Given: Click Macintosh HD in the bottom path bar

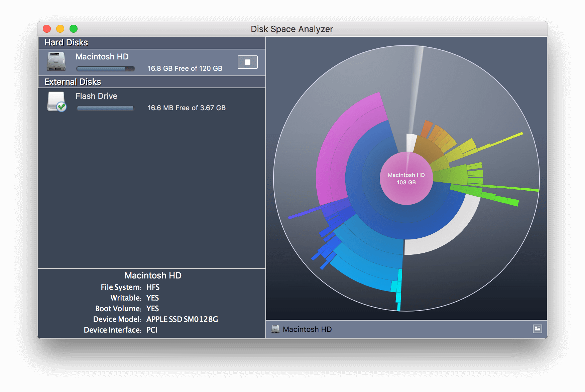Looking at the screenshot, I should coord(307,329).
